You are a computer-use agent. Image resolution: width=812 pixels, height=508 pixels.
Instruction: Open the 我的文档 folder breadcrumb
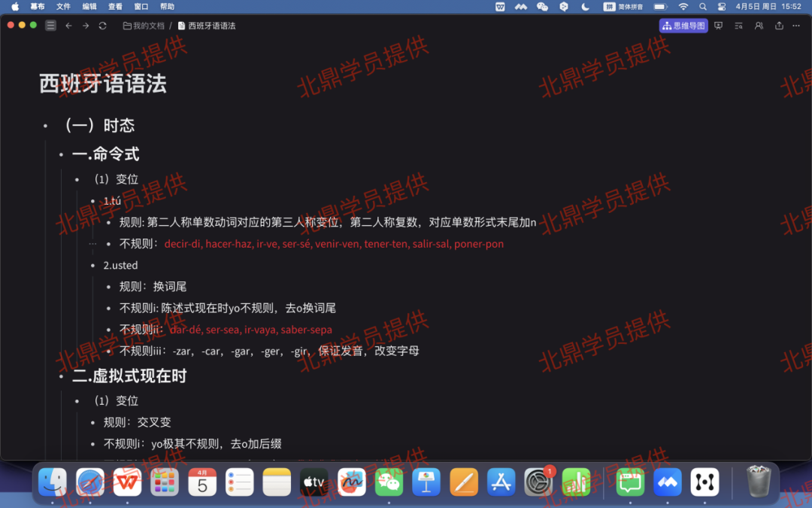[x=144, y=26]
